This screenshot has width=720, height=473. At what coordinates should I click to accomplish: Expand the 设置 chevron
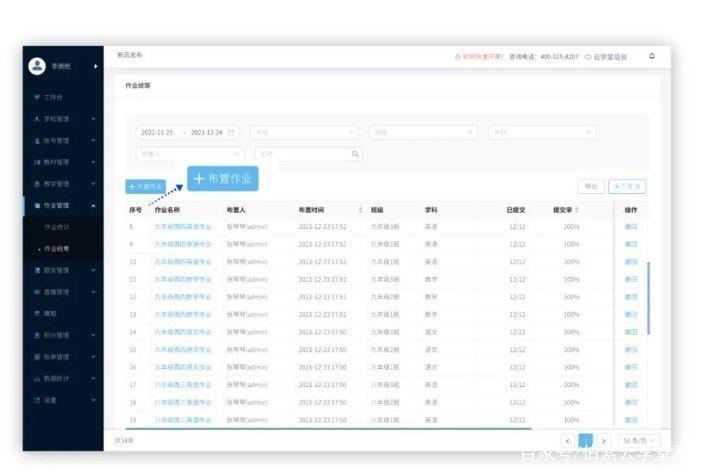(93, 400)
